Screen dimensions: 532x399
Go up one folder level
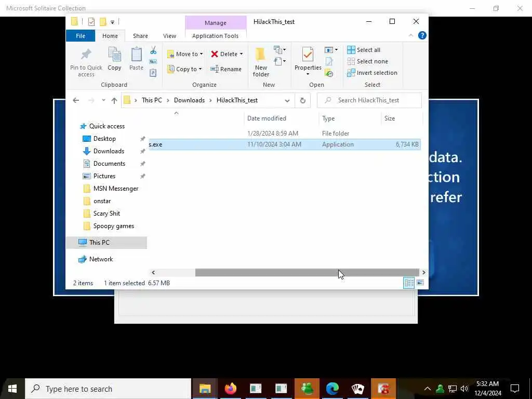click(114, 100)
